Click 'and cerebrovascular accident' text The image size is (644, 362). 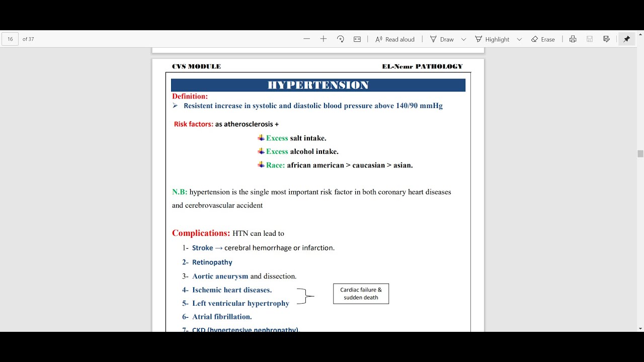(217, 205)
